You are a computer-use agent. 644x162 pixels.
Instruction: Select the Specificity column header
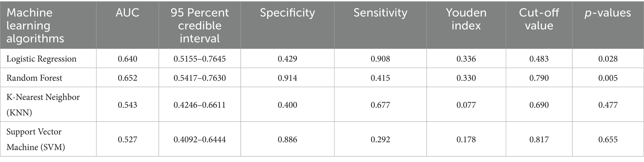click(287, 13)
